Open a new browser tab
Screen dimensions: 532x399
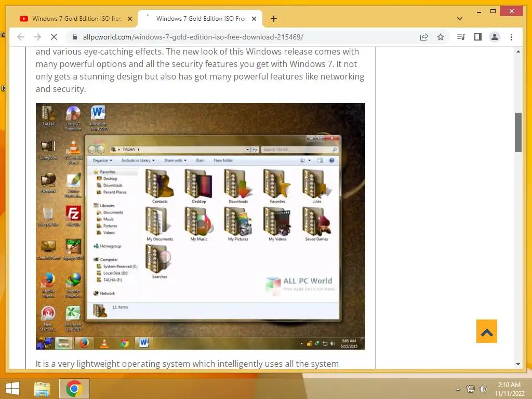tap(274, 19)
